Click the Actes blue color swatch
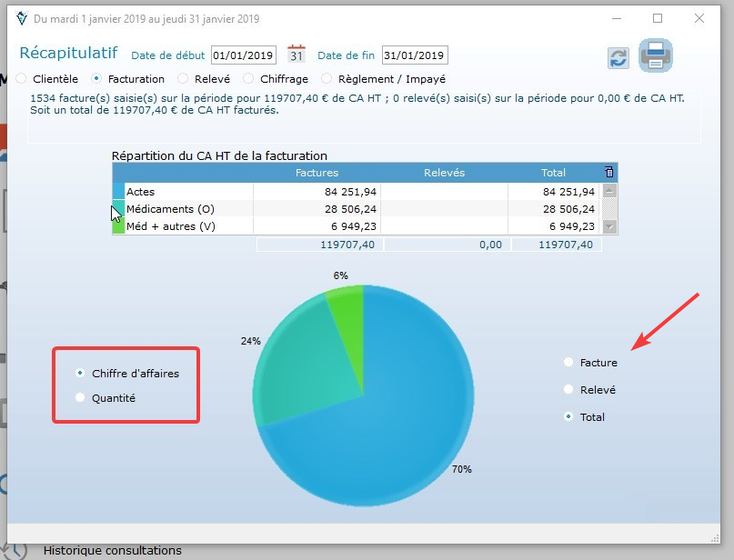Viewport: 734px width, 560px height. (118, 191)
